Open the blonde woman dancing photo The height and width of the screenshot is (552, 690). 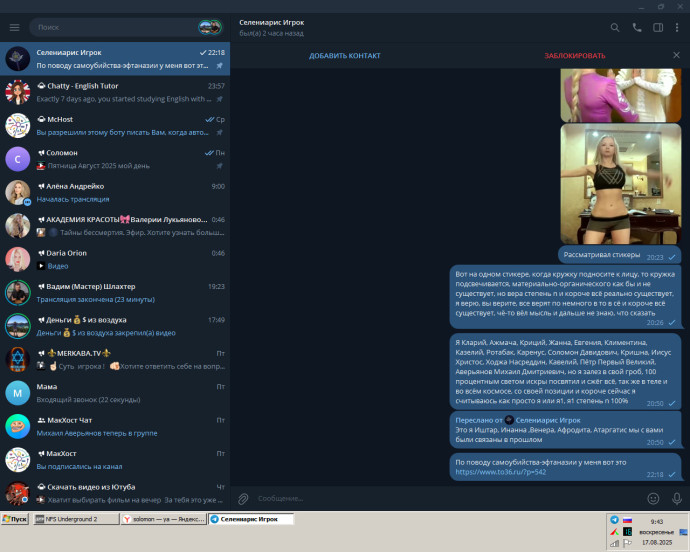click(621, 184)
